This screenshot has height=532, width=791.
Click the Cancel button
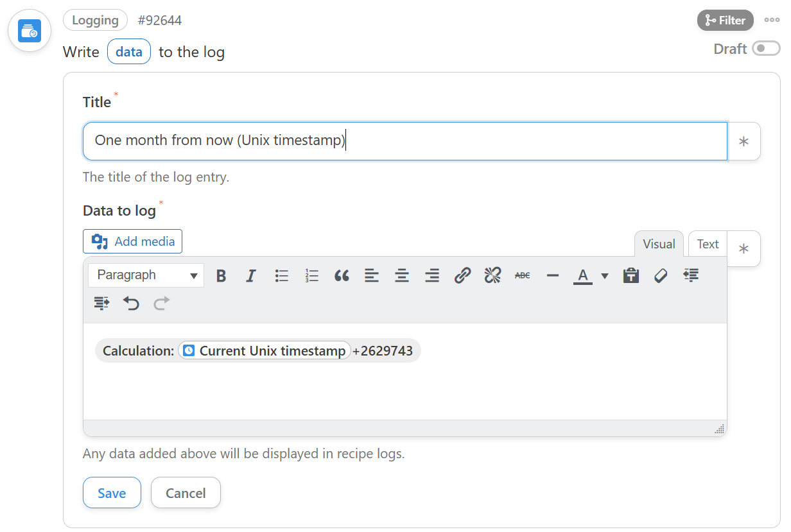coord(186,493)
